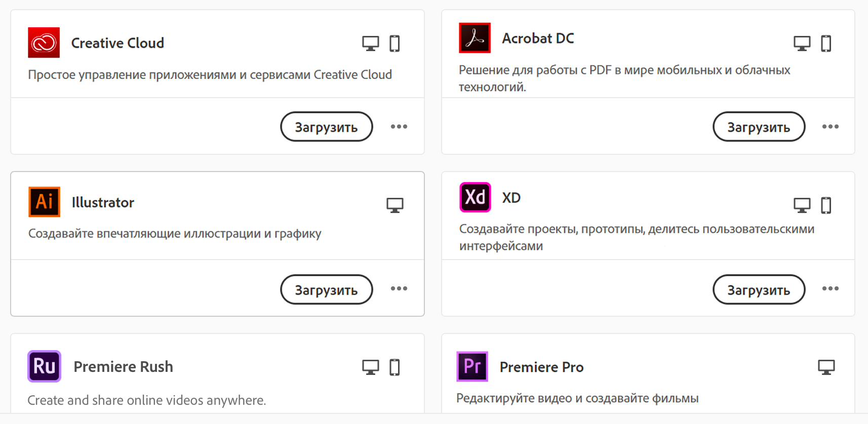Click the Premiere Pro Pr icon

tap(472, 366)
